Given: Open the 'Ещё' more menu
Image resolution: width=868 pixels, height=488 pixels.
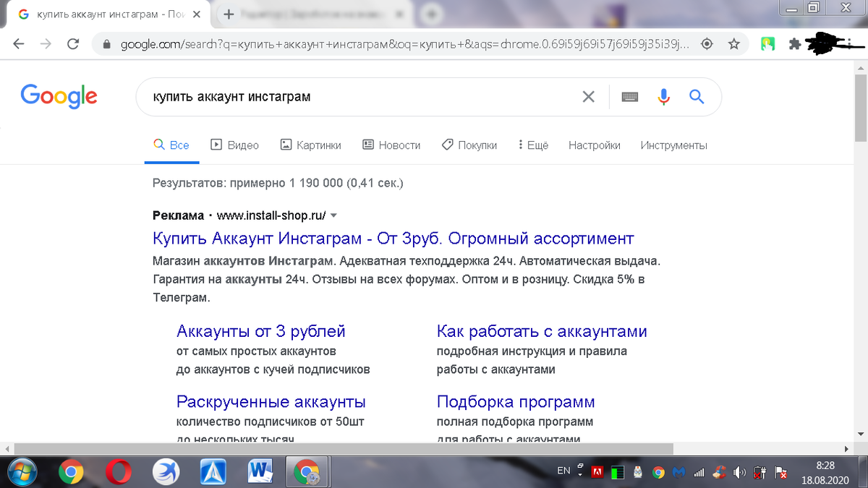Looking at the screenshot, I should point(533,145).
